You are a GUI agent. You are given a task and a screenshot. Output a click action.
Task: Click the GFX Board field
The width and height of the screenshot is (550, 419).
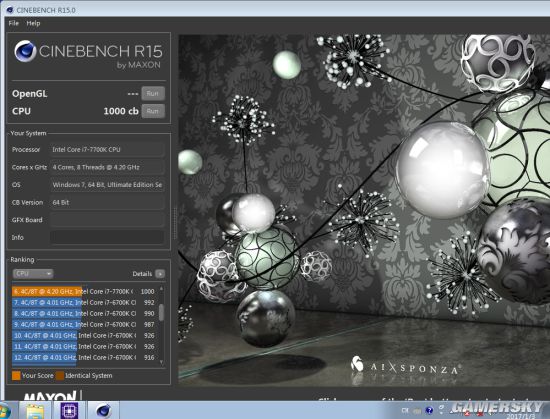click(107, 220)
